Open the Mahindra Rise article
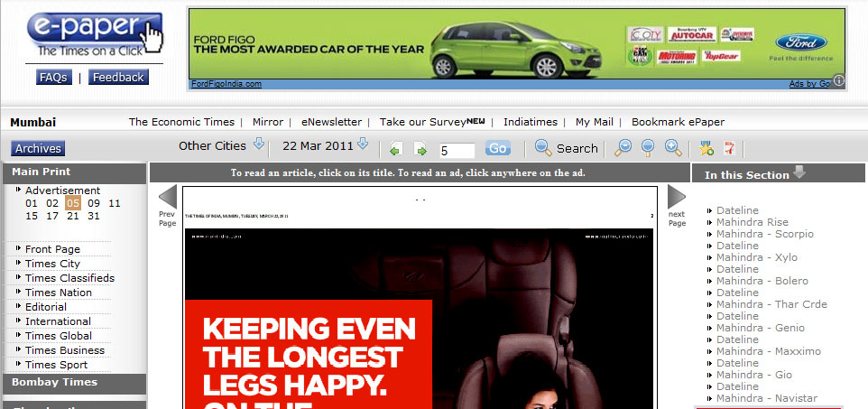 (x=752, y=222)
